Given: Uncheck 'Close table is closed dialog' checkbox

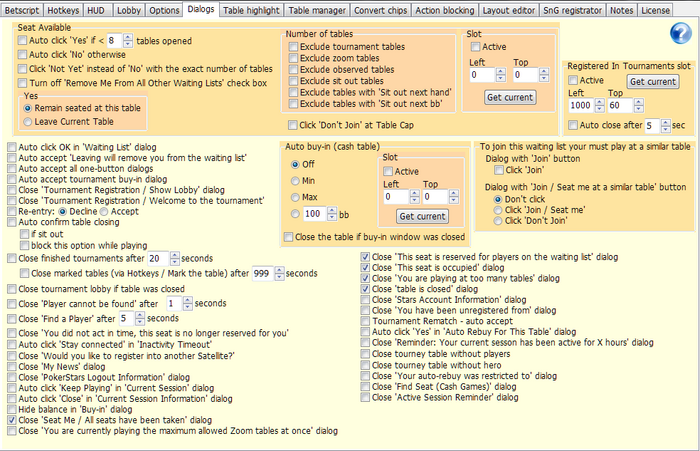Looking at the screenshot, I should pos(365,287).
